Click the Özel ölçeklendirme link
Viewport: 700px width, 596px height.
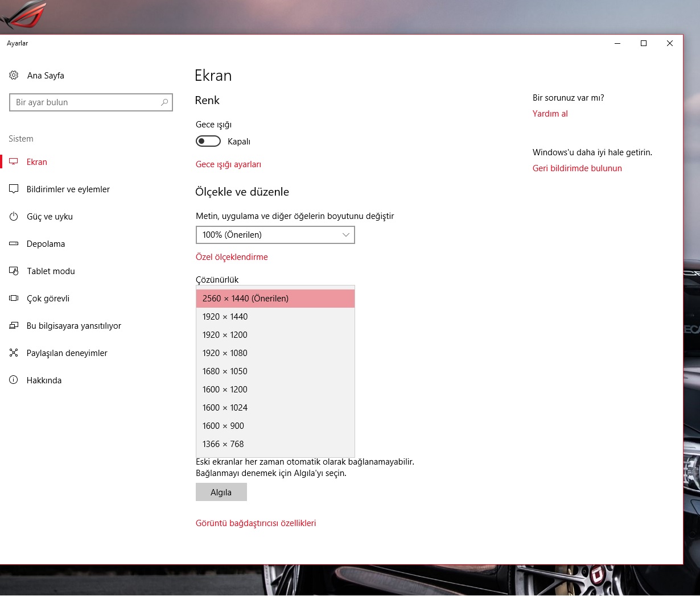coord(232,257)
